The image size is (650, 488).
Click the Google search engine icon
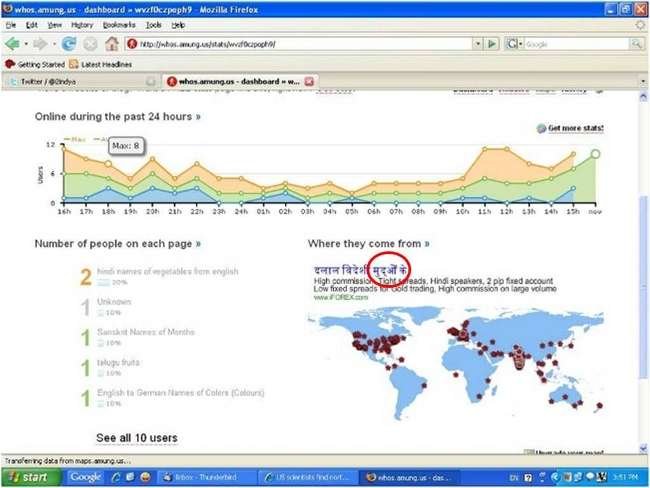pos(512,44)
